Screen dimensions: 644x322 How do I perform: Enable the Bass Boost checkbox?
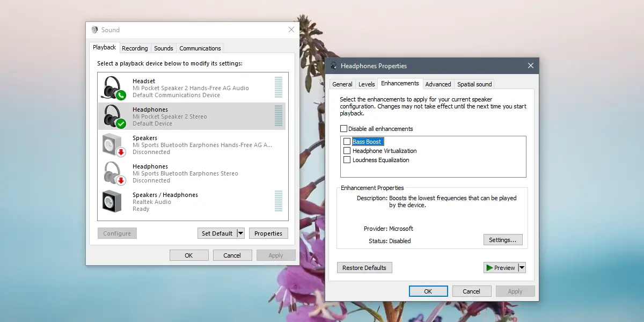click(347, 142)
